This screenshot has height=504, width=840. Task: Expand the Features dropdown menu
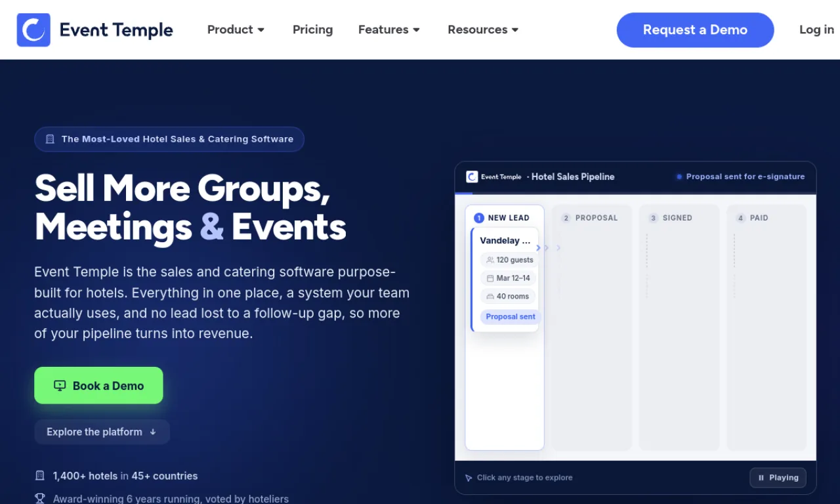click(389, 30)
